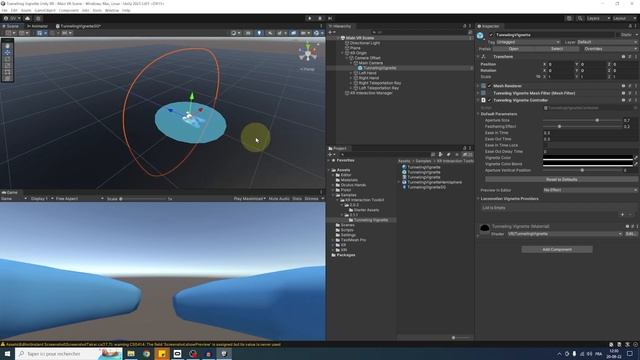Select TunnelingVignetteHemisphere asset

pyautogui.click(x=432, y=182)
